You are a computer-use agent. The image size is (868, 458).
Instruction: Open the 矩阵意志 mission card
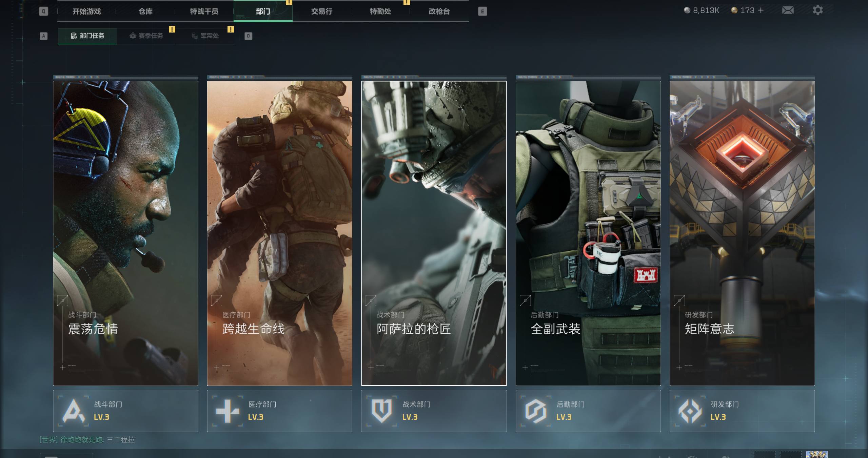(742, 233)
